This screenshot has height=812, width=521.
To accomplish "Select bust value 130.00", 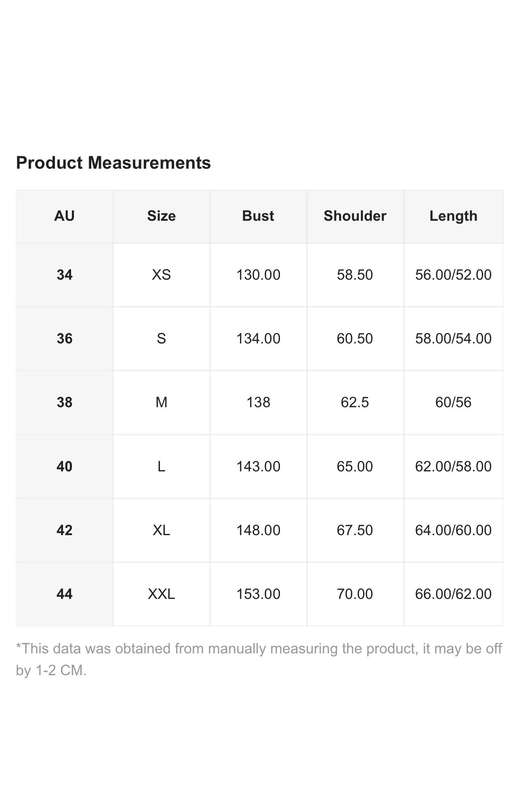I will [258, 275].
